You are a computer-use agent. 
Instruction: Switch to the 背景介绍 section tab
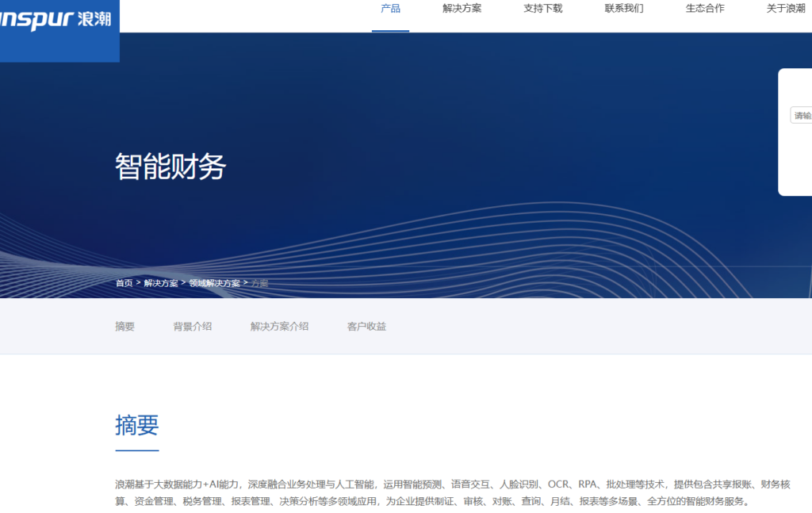(x=194, y=326)
